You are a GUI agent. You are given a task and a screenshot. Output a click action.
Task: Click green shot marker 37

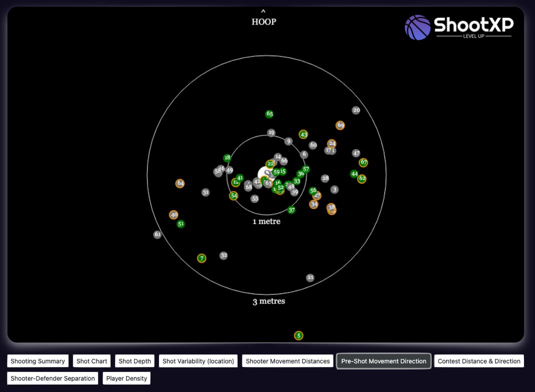click(x=291, y=210)
